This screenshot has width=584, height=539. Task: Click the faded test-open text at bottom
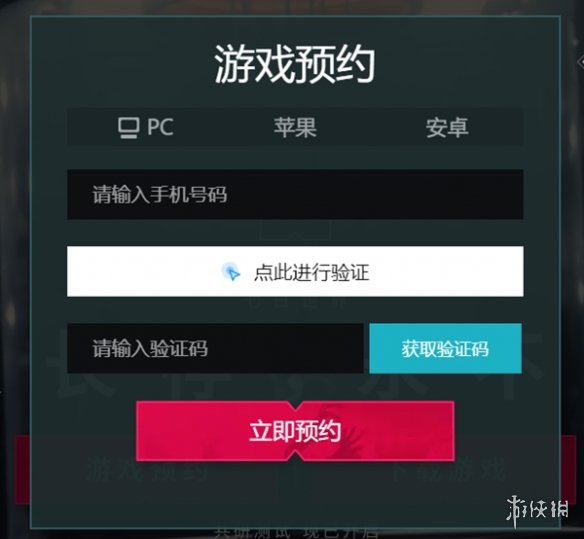point(296,533)
